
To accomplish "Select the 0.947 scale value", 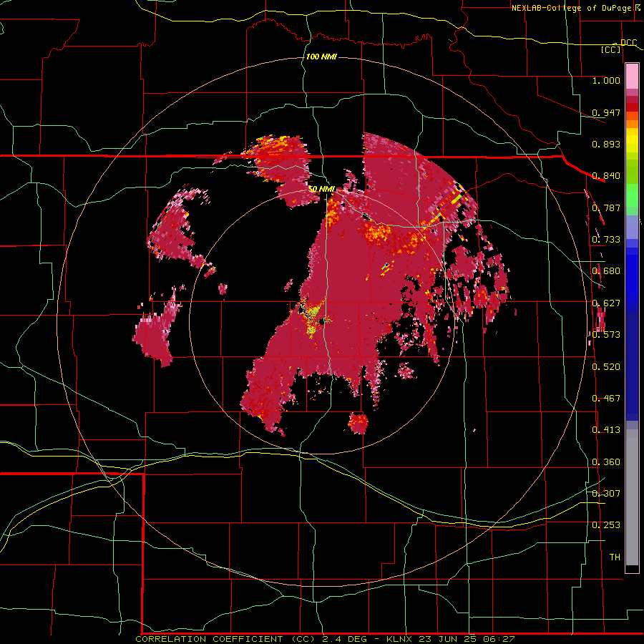I will (606, 112).
